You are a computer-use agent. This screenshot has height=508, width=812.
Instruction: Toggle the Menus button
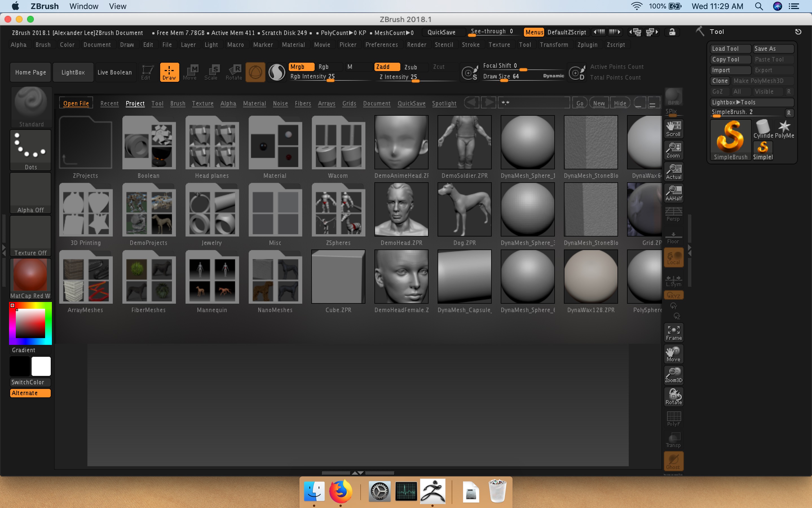coord(534,32)
